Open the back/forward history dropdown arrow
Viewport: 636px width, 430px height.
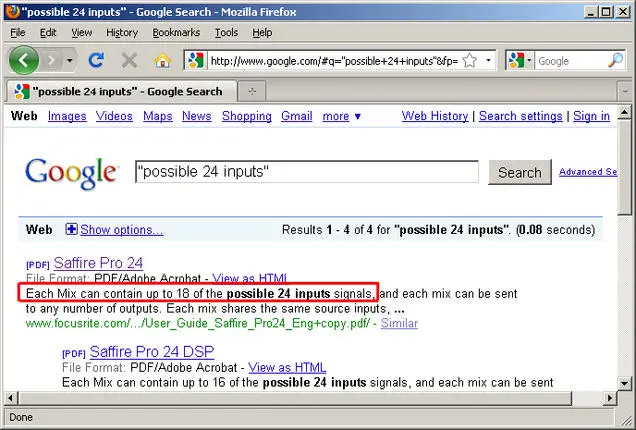[x=70, y=61]
